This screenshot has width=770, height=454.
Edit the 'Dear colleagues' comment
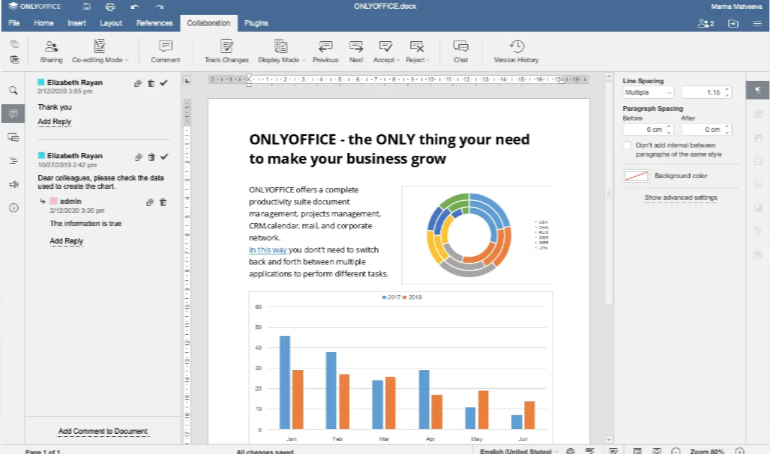[x=138, y=157]
